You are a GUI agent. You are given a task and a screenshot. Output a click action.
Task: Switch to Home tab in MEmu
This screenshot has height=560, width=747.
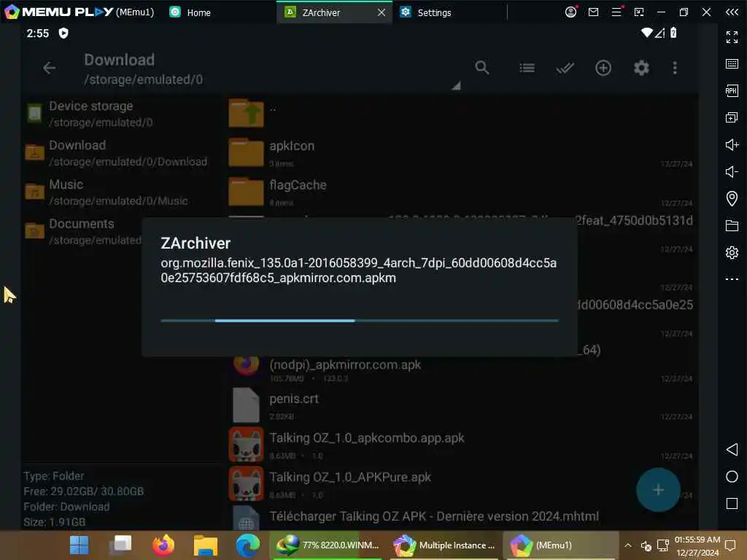point(190,12)
